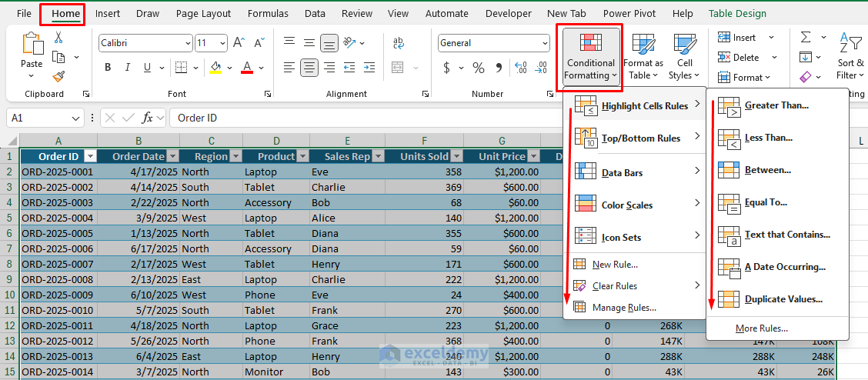Click the Clear eraser icon
The height and width of the screenshot is (380, 868).
tap(806, 76)
